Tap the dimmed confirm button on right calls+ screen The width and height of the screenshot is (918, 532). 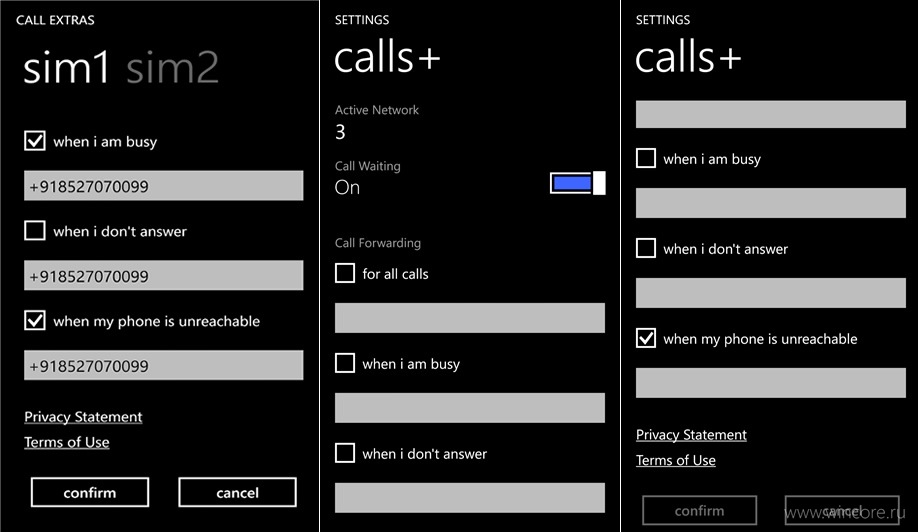[x=700, y=510]
